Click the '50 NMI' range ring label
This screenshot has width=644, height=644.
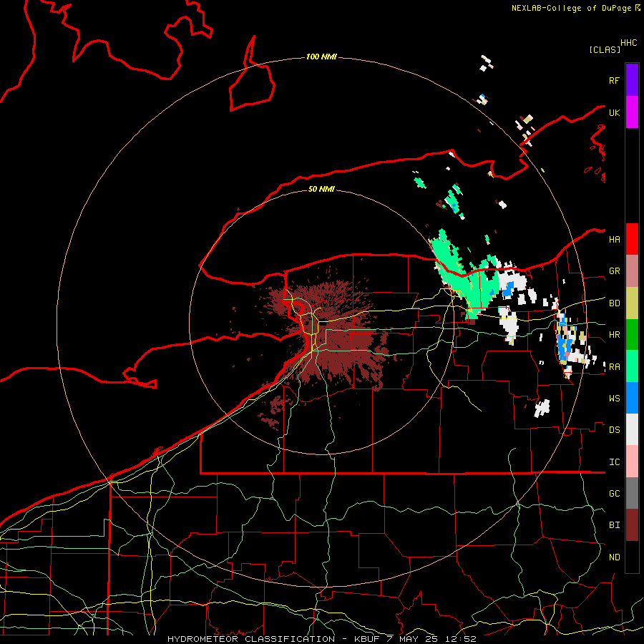tap(321, 189)
